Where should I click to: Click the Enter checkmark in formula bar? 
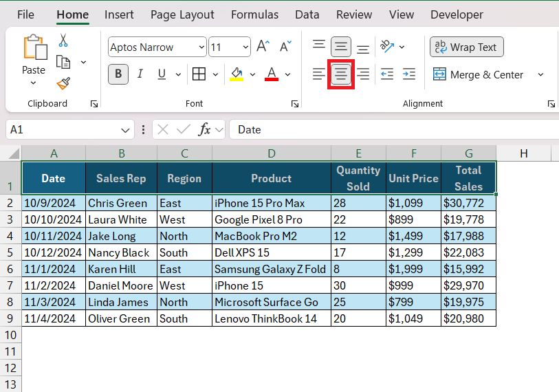[184, 129]
